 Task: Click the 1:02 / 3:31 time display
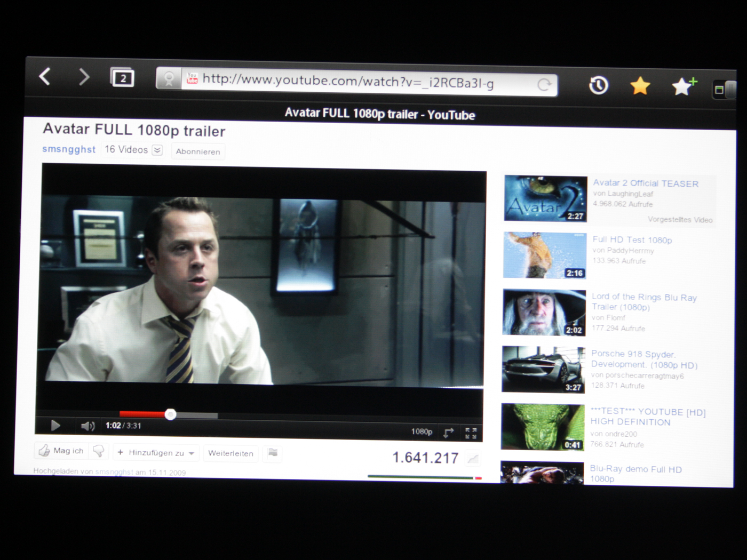[x=123, y=426]
